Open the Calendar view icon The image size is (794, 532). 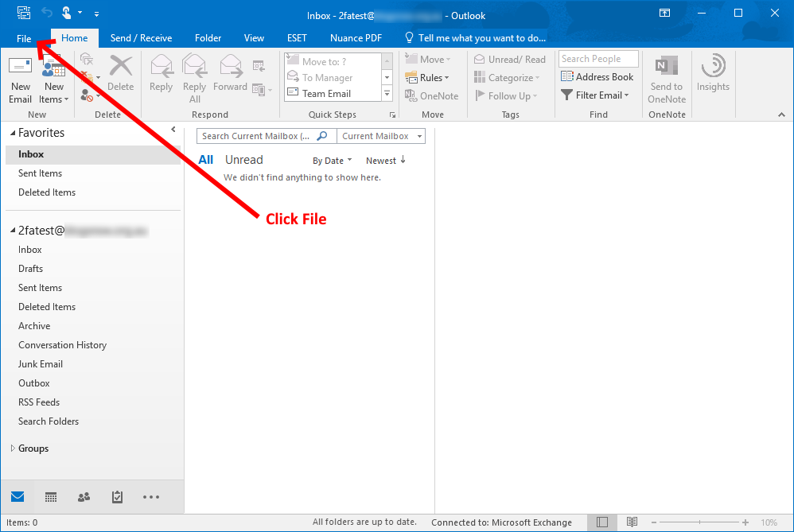coord(51,497)
